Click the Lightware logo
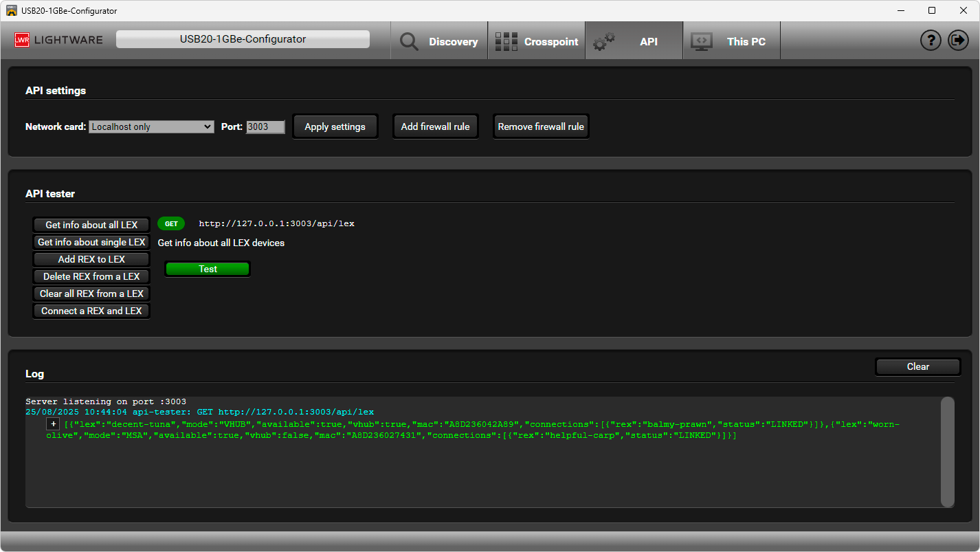 click(58, 40)
